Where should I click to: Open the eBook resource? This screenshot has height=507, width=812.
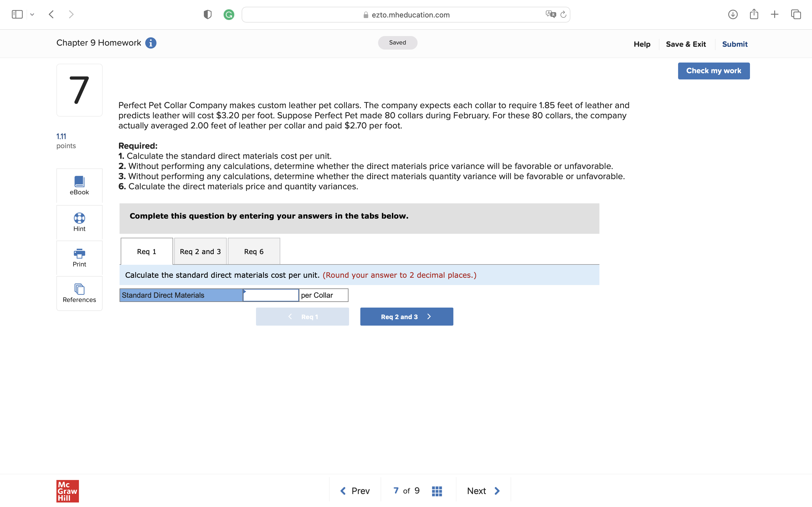click(x=79, y=185)
